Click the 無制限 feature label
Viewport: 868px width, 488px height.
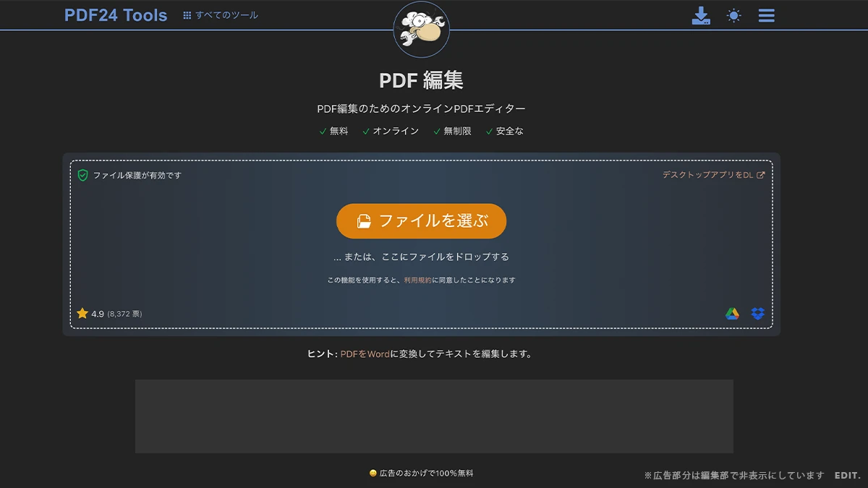[x=458, y=131]
